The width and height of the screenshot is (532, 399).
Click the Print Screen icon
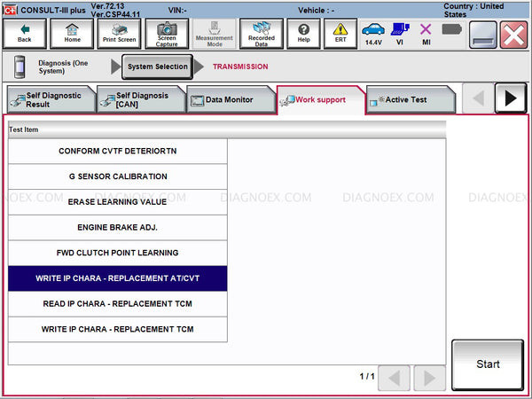119,34
